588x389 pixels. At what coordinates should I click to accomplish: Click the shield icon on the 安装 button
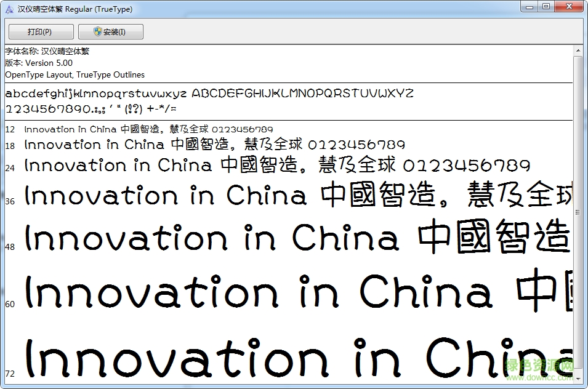pos(98,31)
